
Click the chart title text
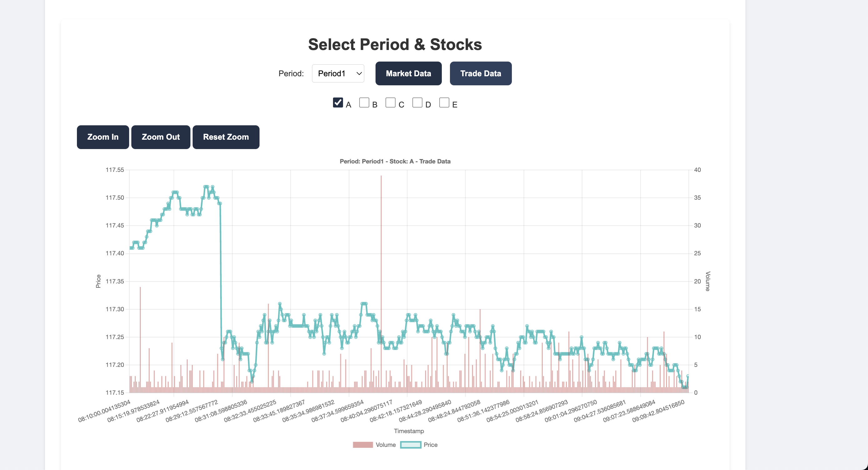[x=395, y=161]
